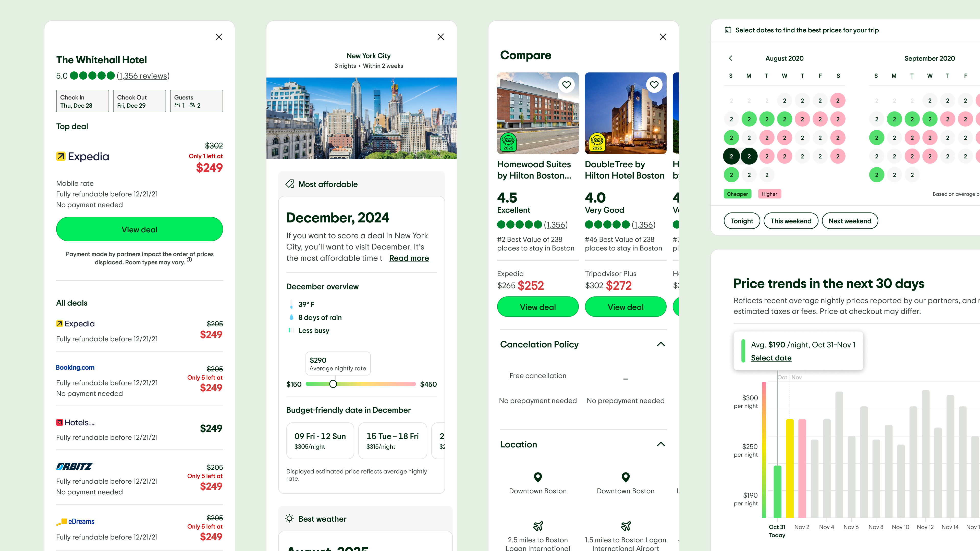Click the info icon beside payment disclaimer
This screenshot has height=551, width=980.
(189, 260)
